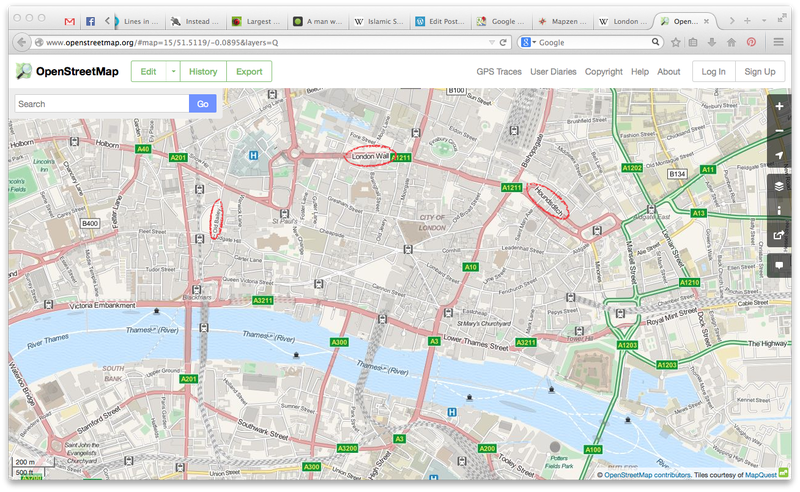This screenshot has width=800, height=492.
Task: Click the 'CITY OF LONDON' map label
Action: [432, 223]
